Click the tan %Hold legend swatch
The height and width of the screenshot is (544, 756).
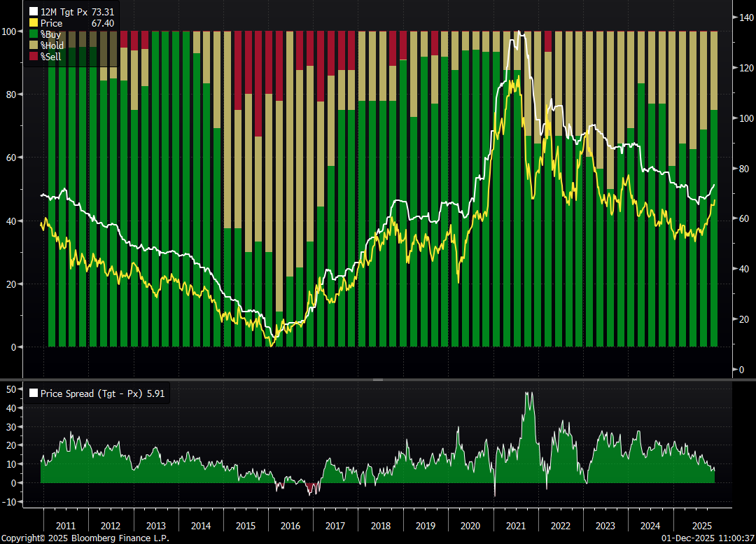click(x=34, y=46)
